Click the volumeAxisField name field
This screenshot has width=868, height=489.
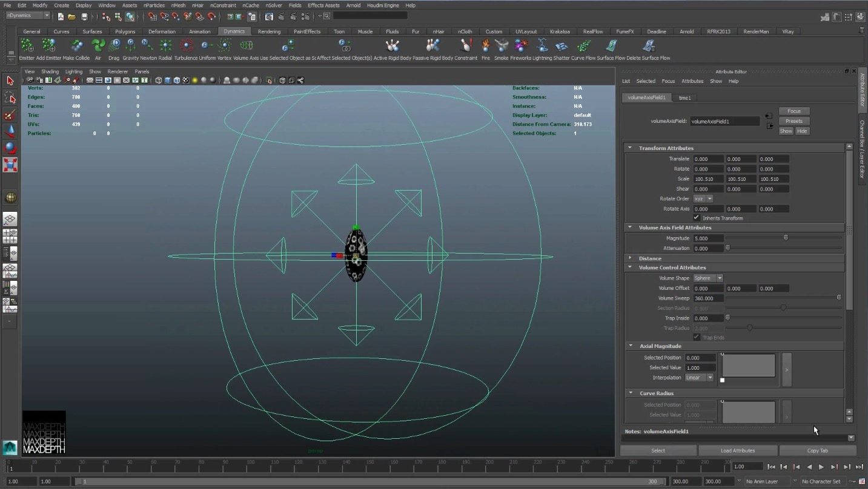(x=724, y=121)
